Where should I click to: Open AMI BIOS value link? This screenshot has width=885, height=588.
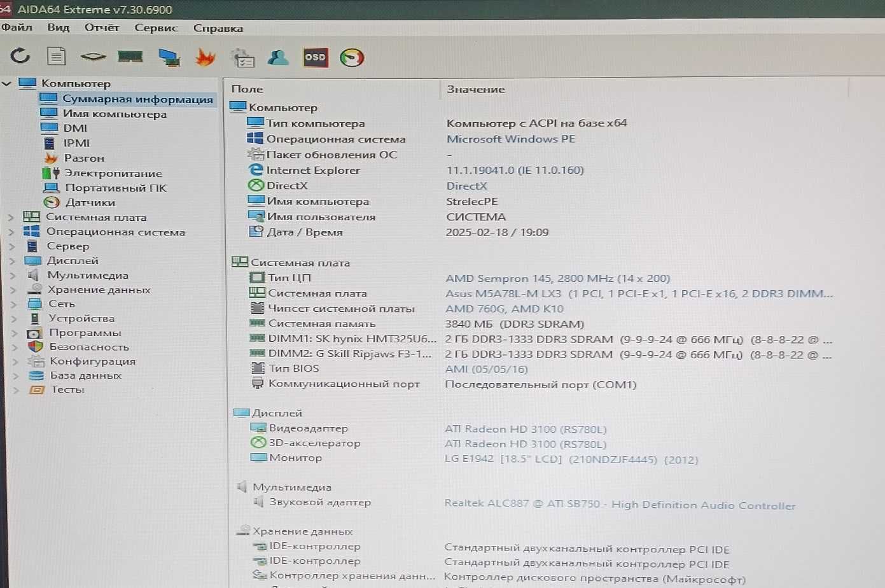pos(486,369)
